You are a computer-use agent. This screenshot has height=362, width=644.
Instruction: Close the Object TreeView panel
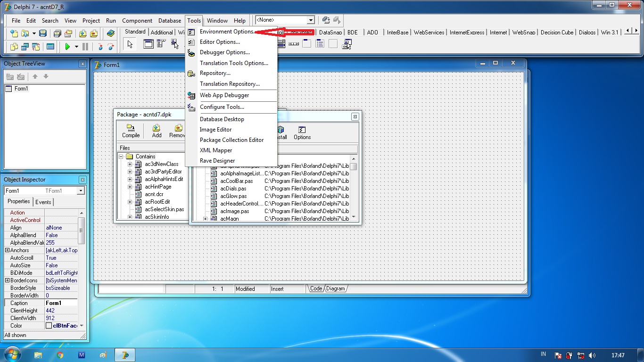pos(83,64)
